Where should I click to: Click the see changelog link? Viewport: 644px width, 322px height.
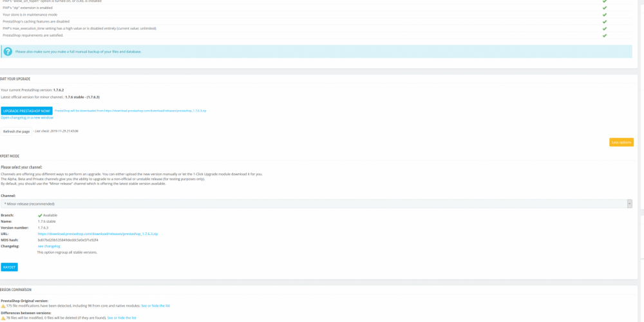[49, 246]
